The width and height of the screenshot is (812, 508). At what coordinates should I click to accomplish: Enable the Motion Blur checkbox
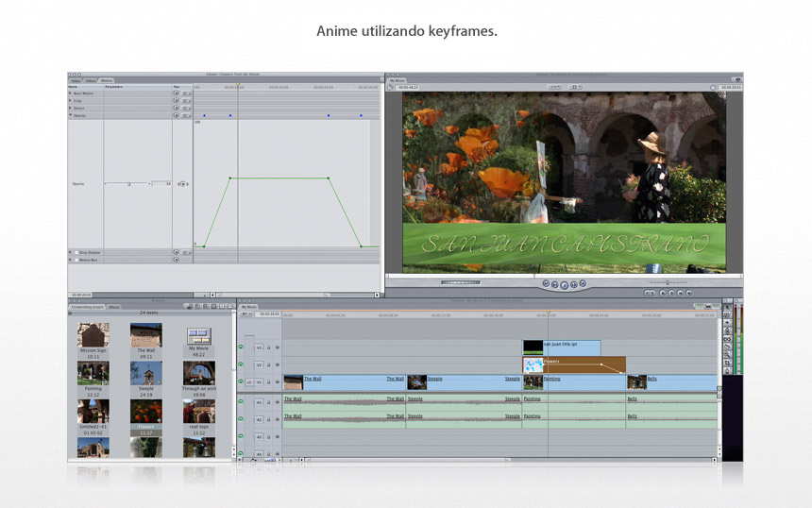pos(75,260)
